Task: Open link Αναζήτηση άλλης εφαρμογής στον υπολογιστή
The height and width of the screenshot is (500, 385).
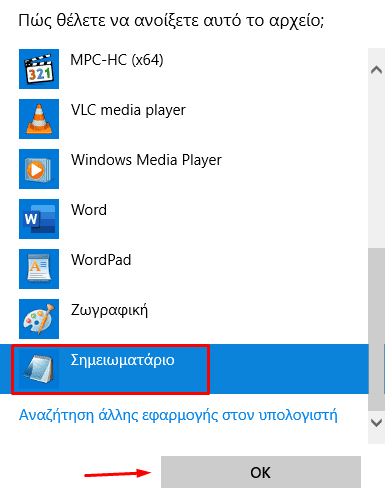Action: [178, 416]
